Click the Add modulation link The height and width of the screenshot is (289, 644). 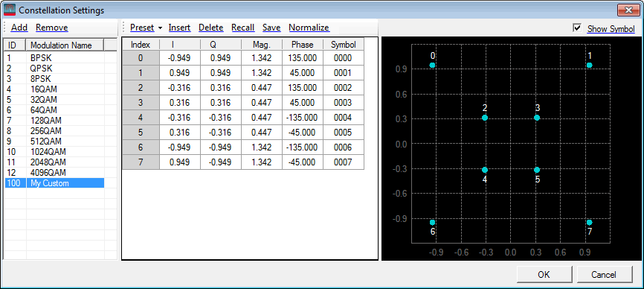(19, 28)
